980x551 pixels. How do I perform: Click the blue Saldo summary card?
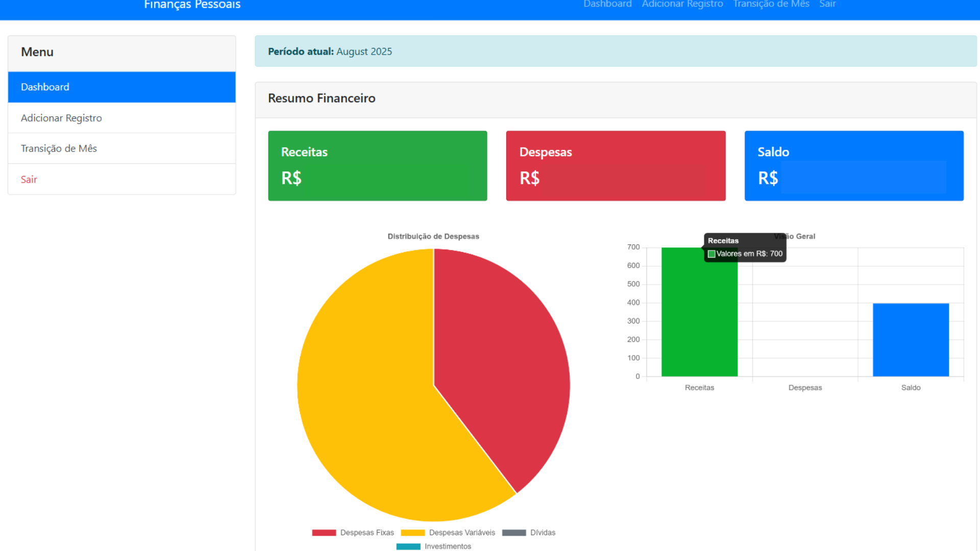pyautogui.click(x=854, y=166)
